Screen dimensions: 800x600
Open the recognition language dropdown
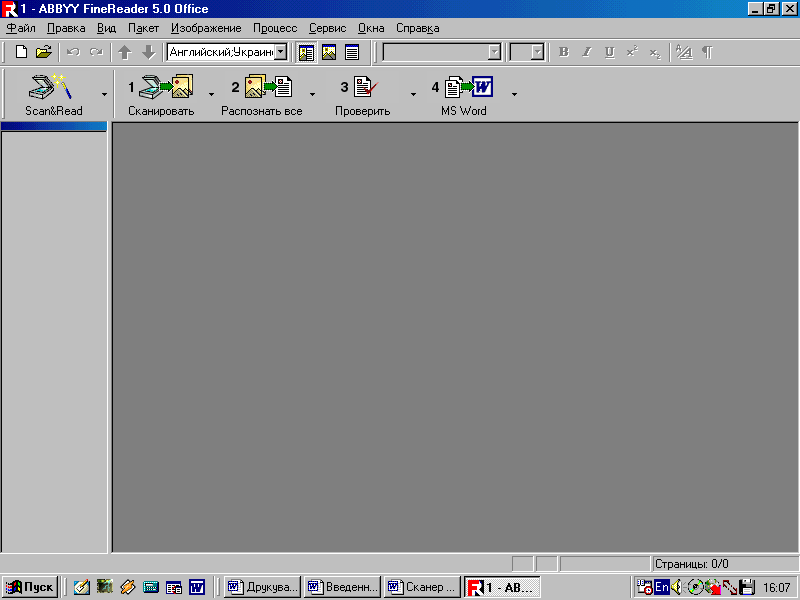pyautogui.click(x=281, y=52)
